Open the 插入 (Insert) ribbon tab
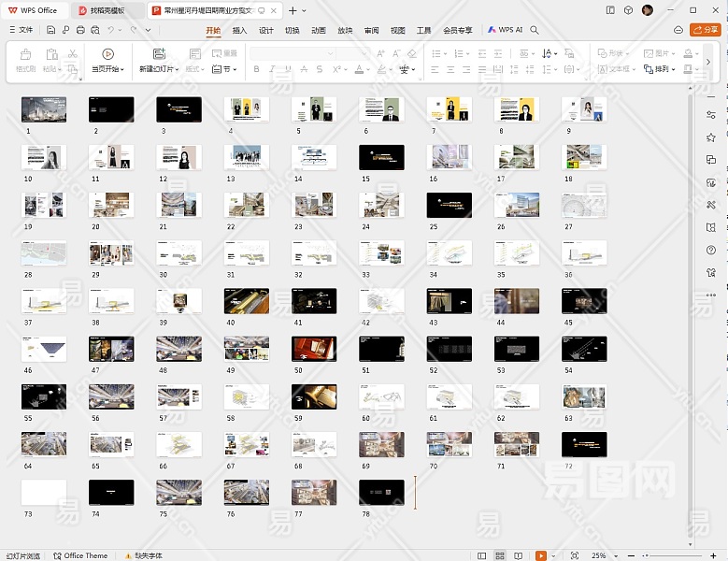 tap(239, 30)
